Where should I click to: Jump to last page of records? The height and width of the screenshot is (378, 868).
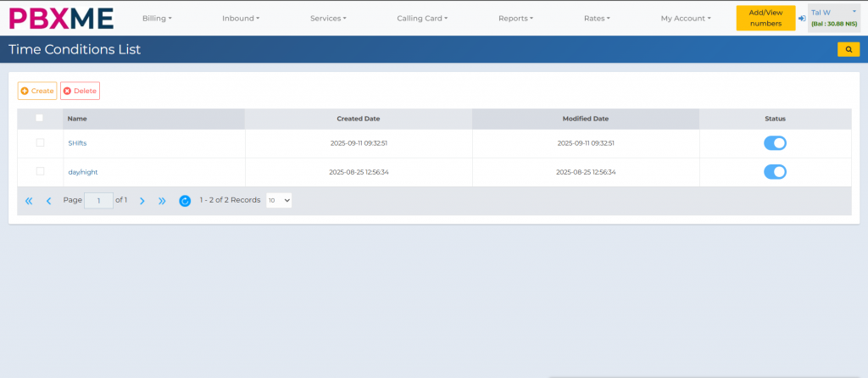[x=162, y=201]
